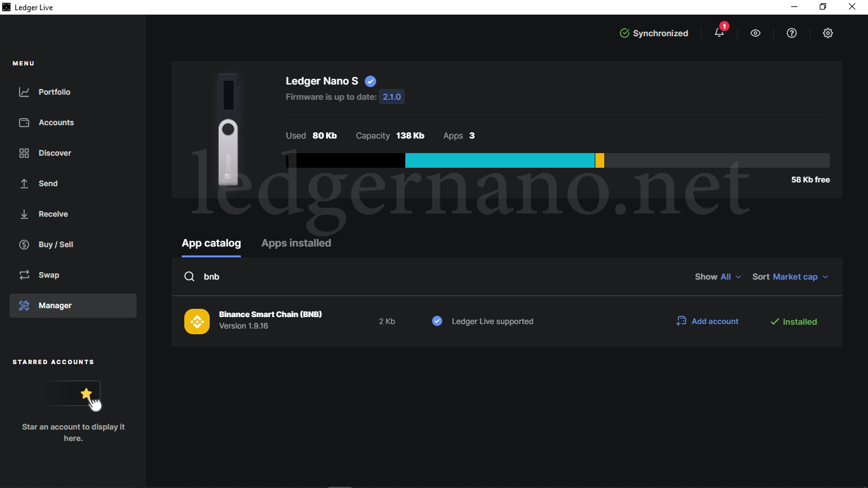Viewport: 868px width, 488px height.
Task: Click the Ledger Nano S device image
Action: point(228,129)
